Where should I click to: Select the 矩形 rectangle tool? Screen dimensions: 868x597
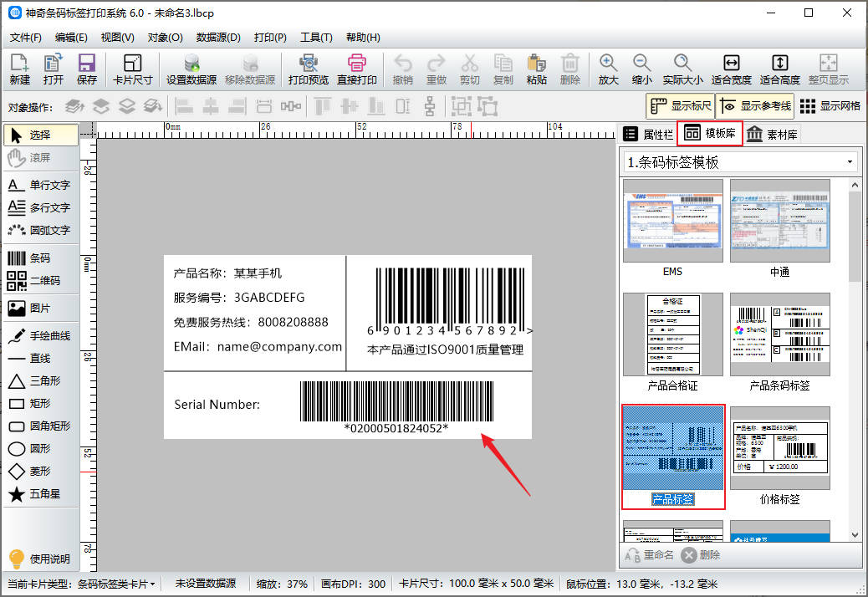pyautogui.click(x=40, y=403)
